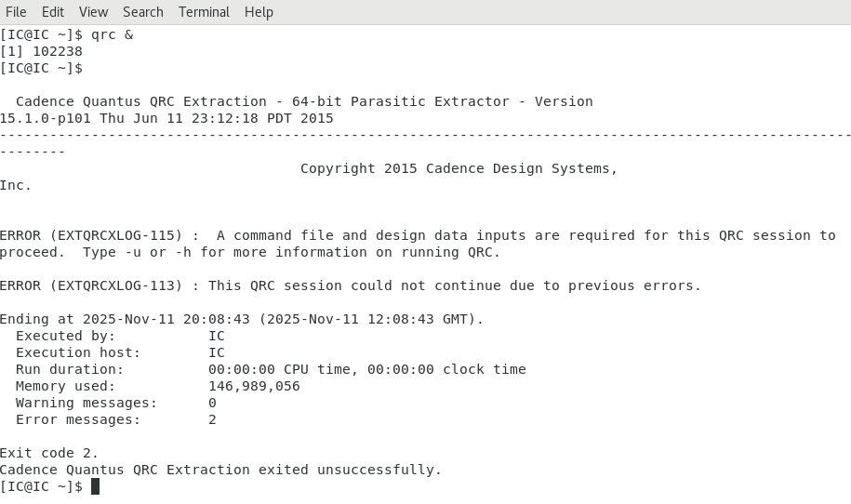Click the "Error messages:" count line
Screen dimensions: 851x504
pyautogui.click(x=78, y=419)
